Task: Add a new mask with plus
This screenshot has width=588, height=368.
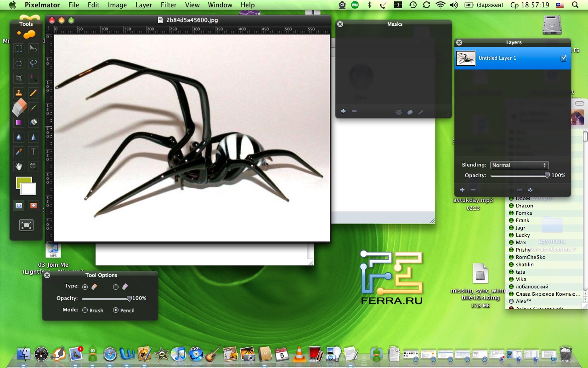Action: [x=343, y=111]
